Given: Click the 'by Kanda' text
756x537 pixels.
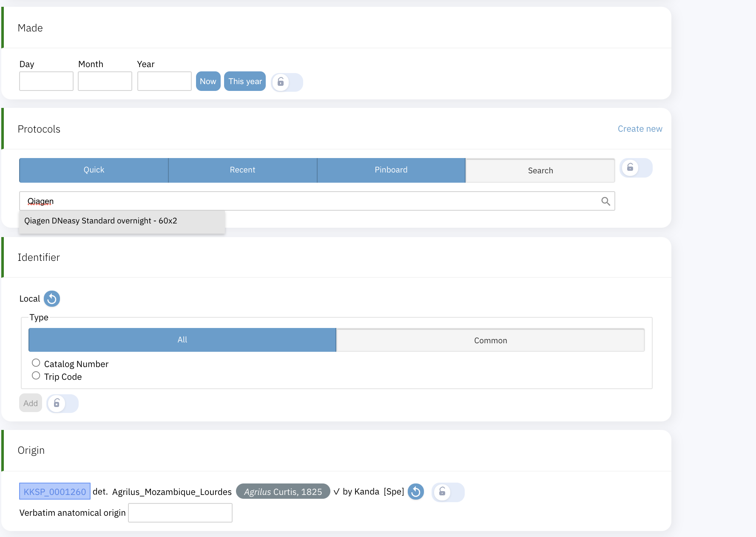Looking at the screenshot, I should pos(361,492).
